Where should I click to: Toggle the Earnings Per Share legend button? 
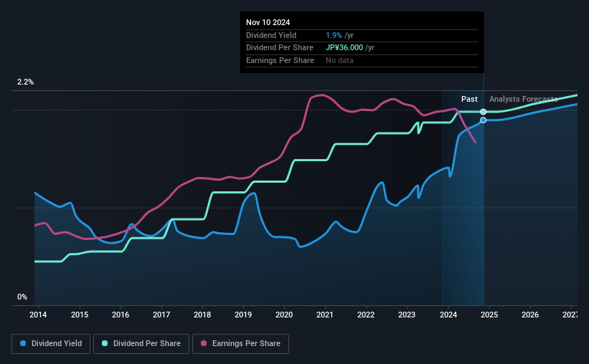240,344
